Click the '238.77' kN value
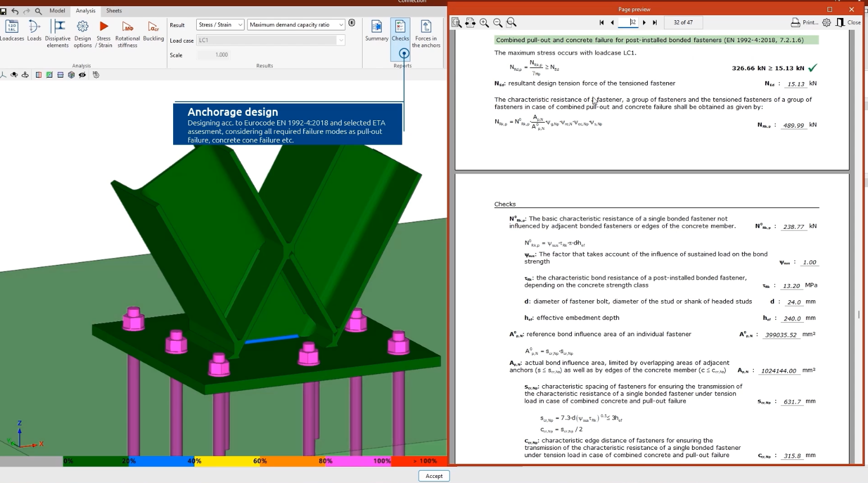The image size is (868, 483). [x=793, y=227]
